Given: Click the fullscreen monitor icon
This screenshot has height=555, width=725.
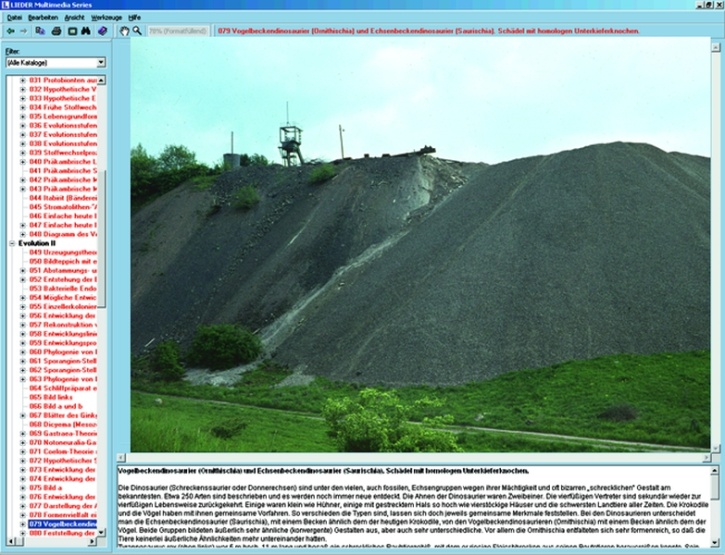Looking at the screenshot, I should click(71, 31).
